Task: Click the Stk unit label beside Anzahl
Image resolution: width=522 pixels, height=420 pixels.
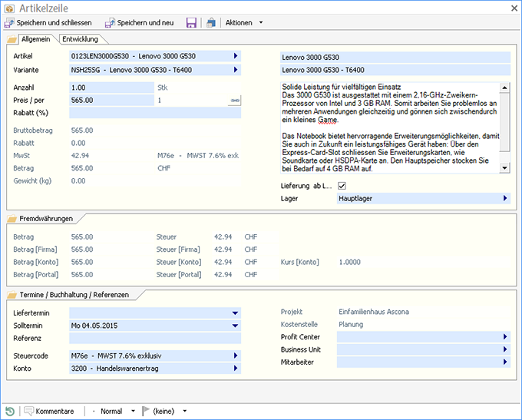Action: [163, 88]
